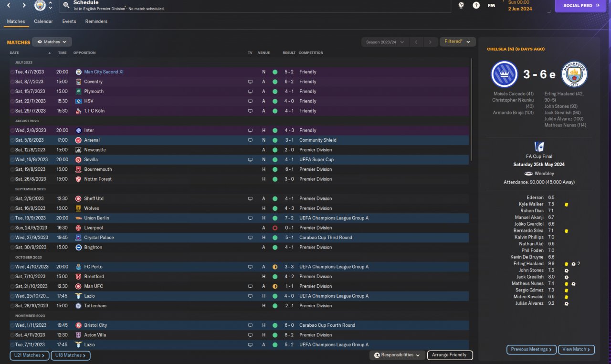Go to the next season with the right chevron
This screenshot has width=611, height=364.
430,42
